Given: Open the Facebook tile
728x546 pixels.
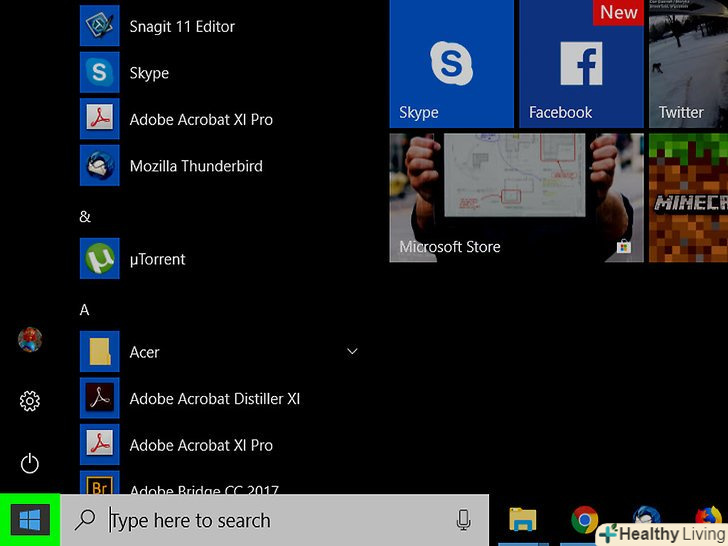Looking at the screenshot, I should (x=580, y=64).
